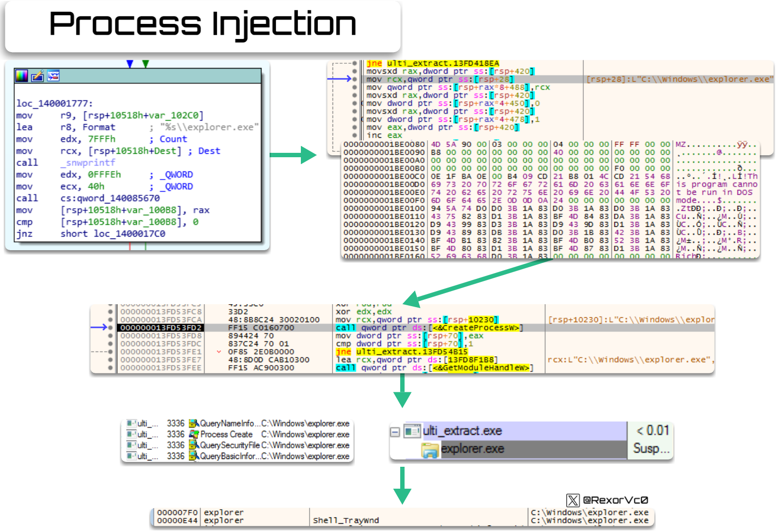Viewport: 776px width, 532px height.
Task: Click the _snwprintf call in the IDA node
Action: click(x=88, y=163)
